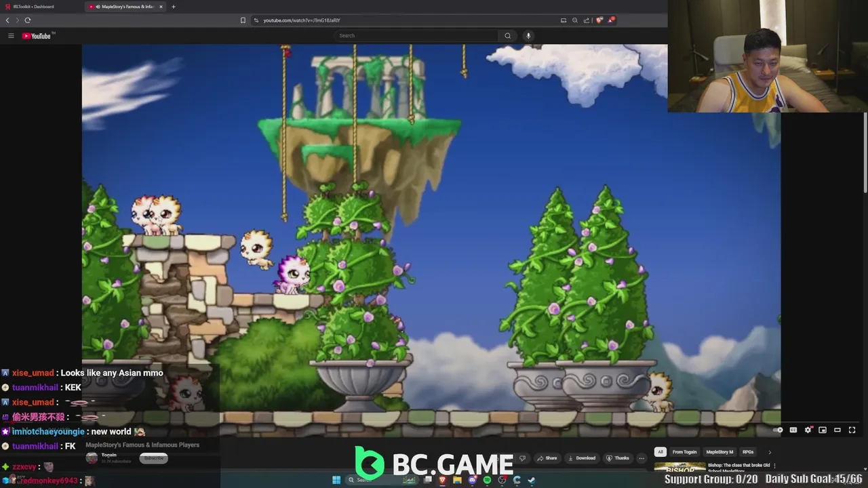The width and height of the screenshot is (868, 488).
Task: Select the MapleStory M filter chip
Action: [x=719, y=452]
